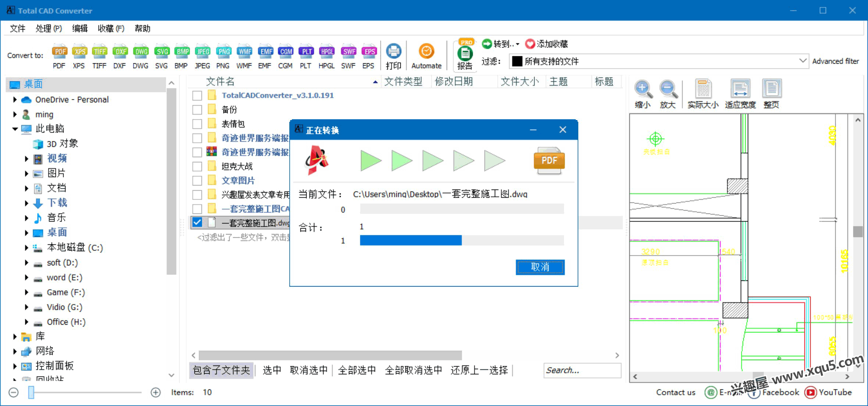Select TIFF conversion icon
Screen dimensions: 868x406
coord(99,52)
